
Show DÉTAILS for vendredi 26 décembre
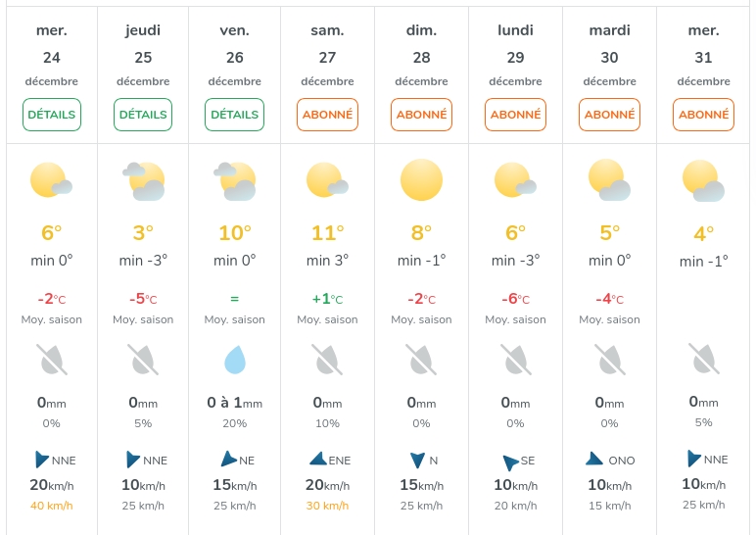pyautogui.click(x=235, y=115)
